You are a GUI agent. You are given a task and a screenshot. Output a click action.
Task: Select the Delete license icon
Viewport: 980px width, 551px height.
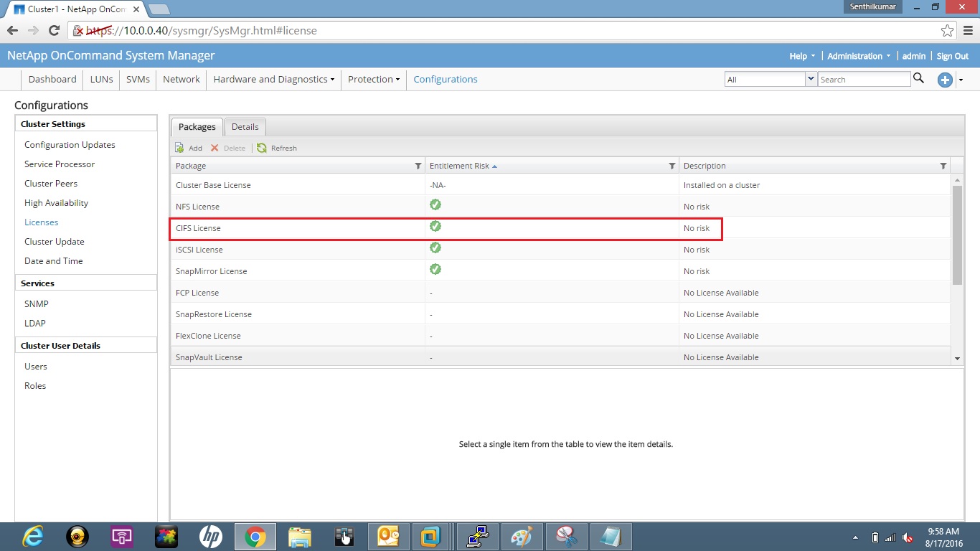point(214,148)
